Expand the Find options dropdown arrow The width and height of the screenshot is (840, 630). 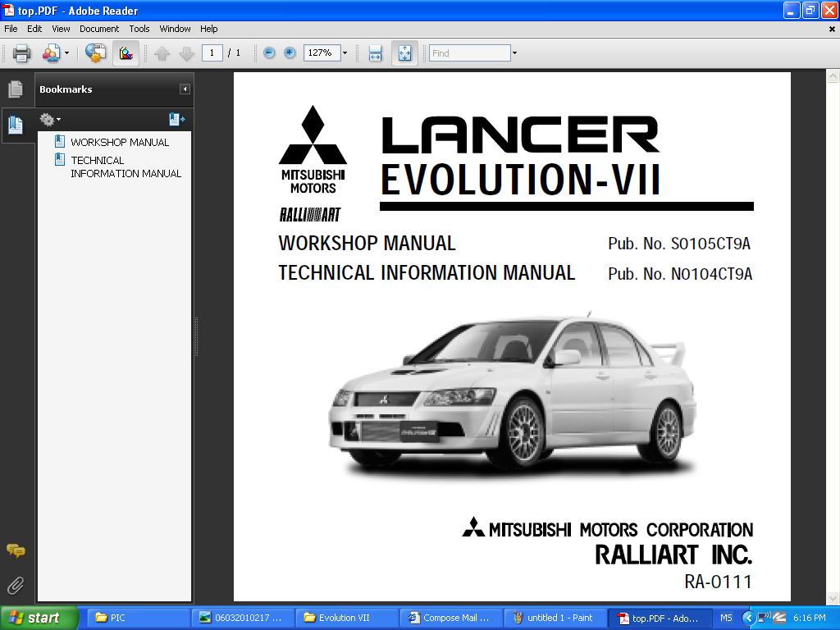514,53
